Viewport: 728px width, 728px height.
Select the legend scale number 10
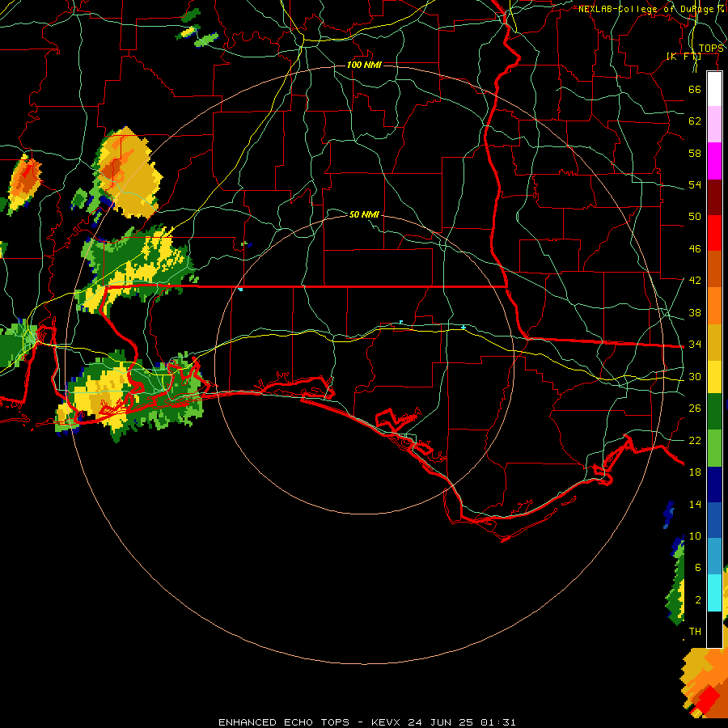(695, 535)
